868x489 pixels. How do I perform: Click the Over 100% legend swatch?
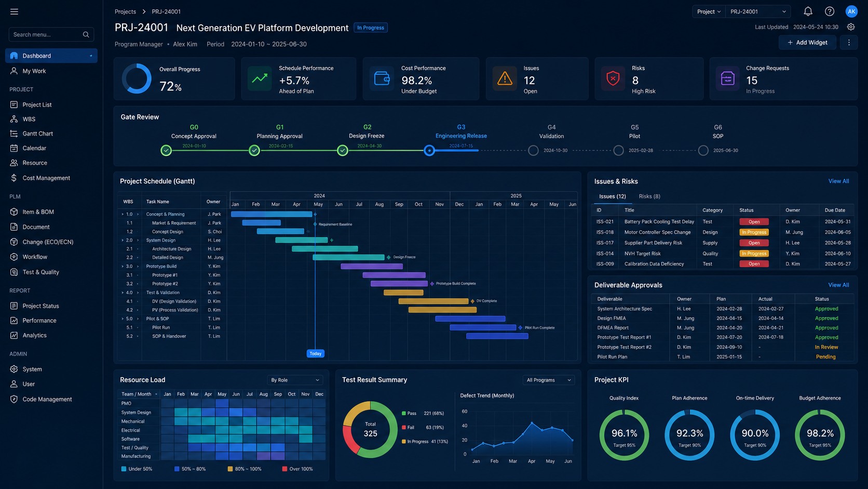click(x=284, y=469)
